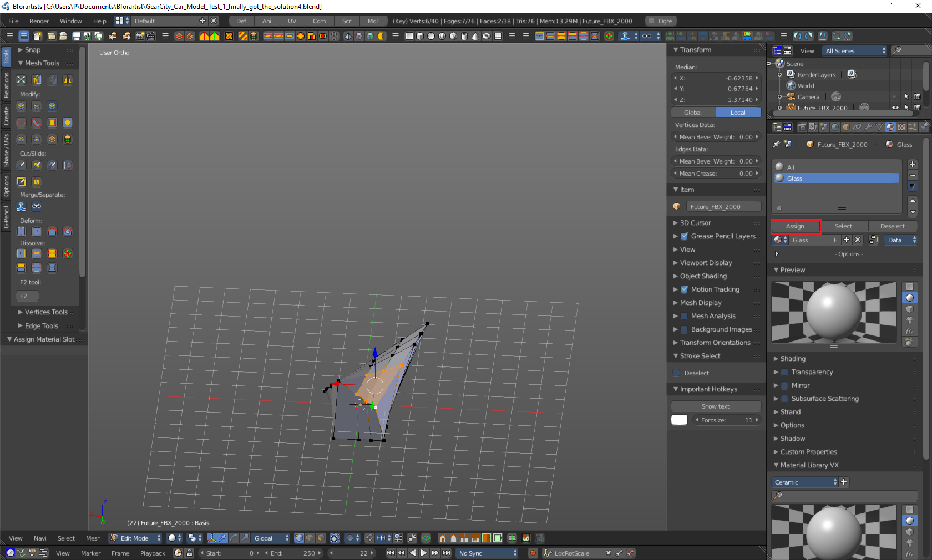Viewport: 932px width, 560px height.
Task: Enable the Transparency checkbox
Action: click(x=784, y=372)
